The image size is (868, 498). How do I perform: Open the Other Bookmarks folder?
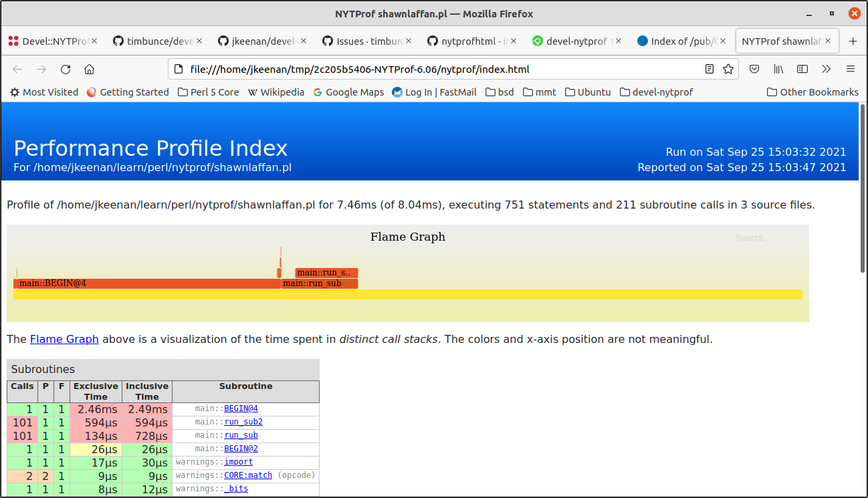[x=812, y=92]
